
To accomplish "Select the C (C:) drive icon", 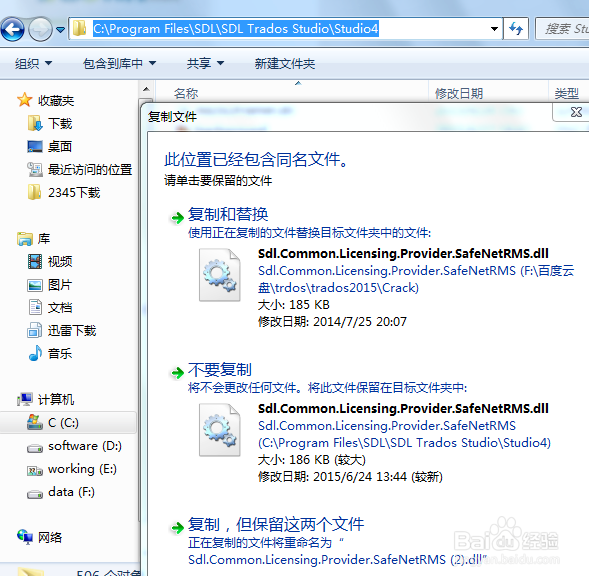I will click(x=35, y=423).
